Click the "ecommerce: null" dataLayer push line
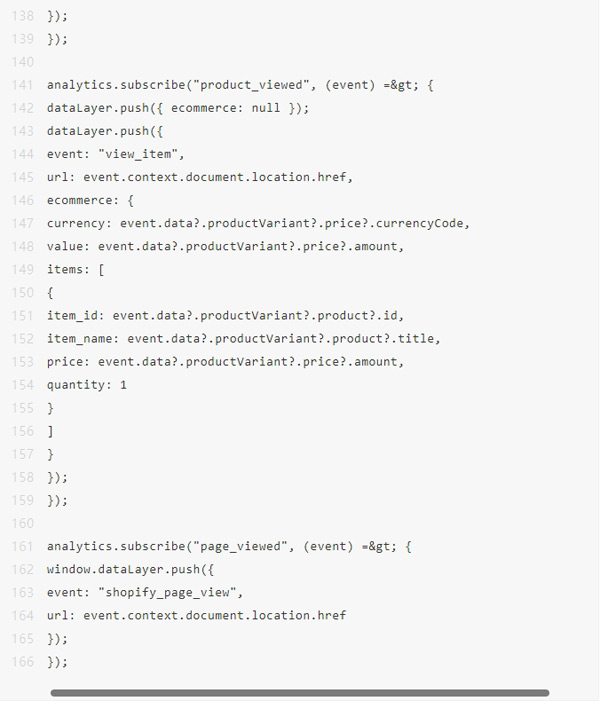This screenshot has height=701, width=600. (x=178, y=108)
